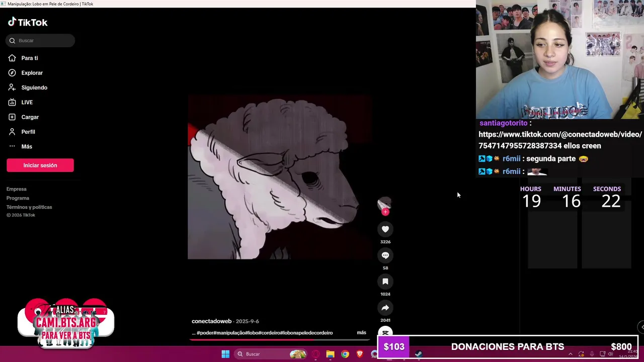Viewport: 644px width, 362px height.
Task: Click the home icon beside Para ti
Action: pyautogui.click(x=12, y=58)
